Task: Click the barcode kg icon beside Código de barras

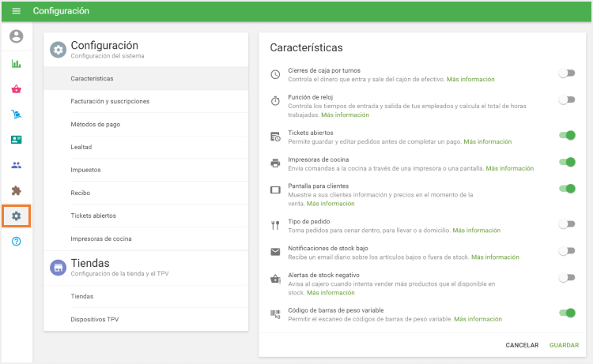Action: click(275, 314)
